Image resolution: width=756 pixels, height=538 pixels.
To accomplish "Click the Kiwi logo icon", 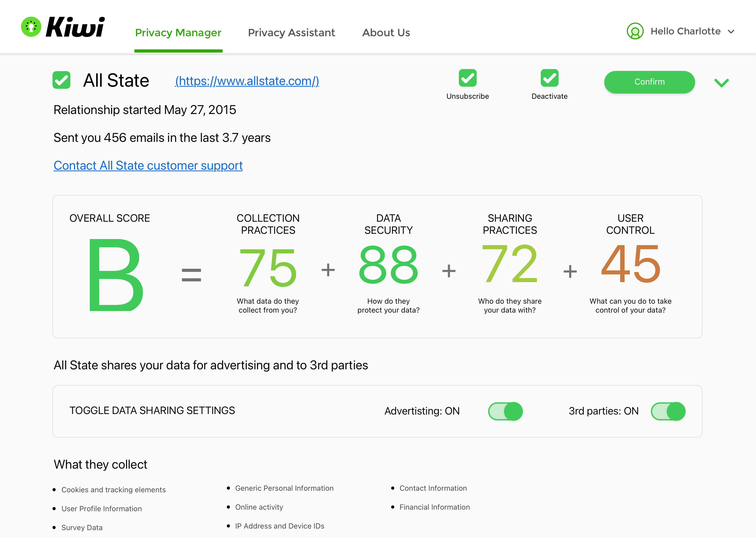I will pos(31,27).
